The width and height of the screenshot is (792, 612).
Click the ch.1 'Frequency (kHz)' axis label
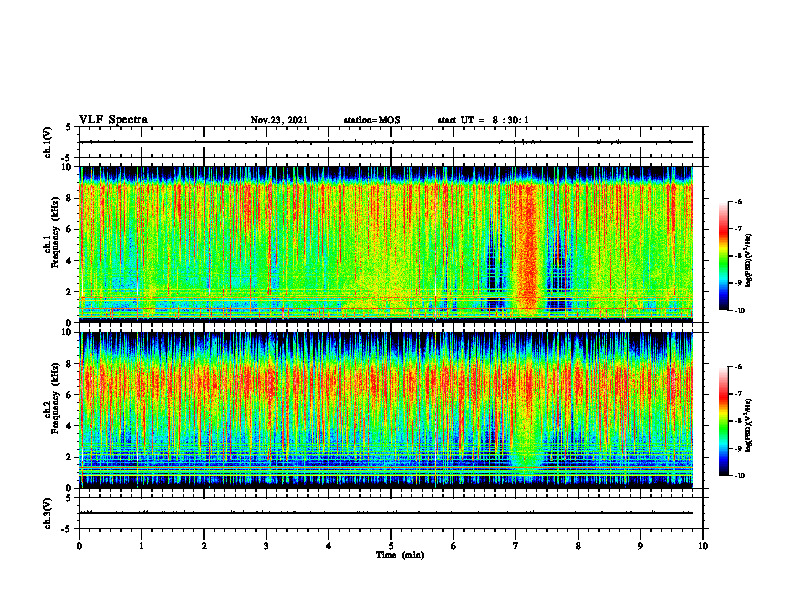55,232
